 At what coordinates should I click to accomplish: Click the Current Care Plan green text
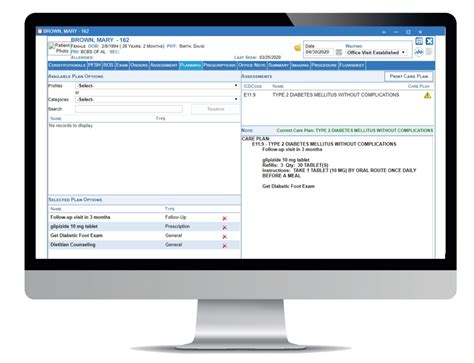(355, 130)
